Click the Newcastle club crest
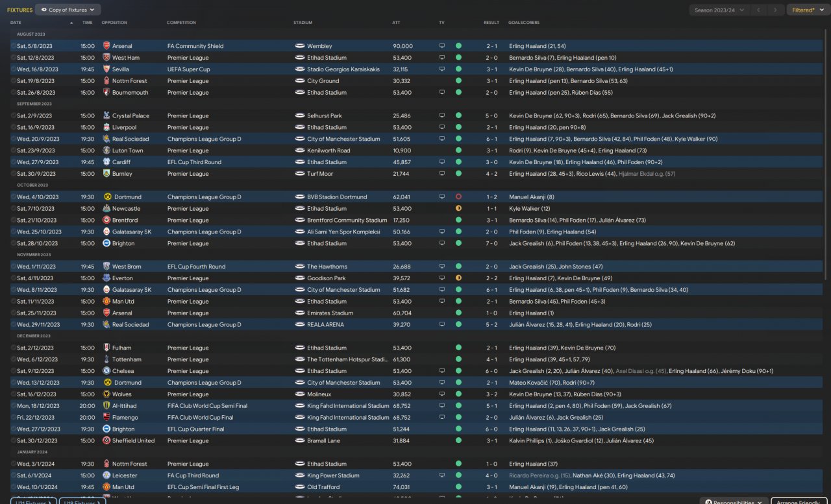Viewport: 831px width, 504px height. (106, 209)
